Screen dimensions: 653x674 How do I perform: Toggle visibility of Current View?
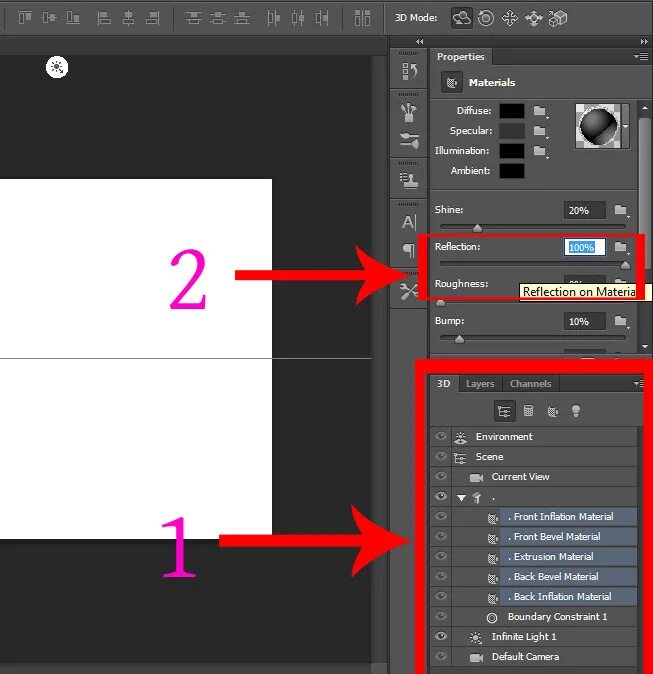441,476
